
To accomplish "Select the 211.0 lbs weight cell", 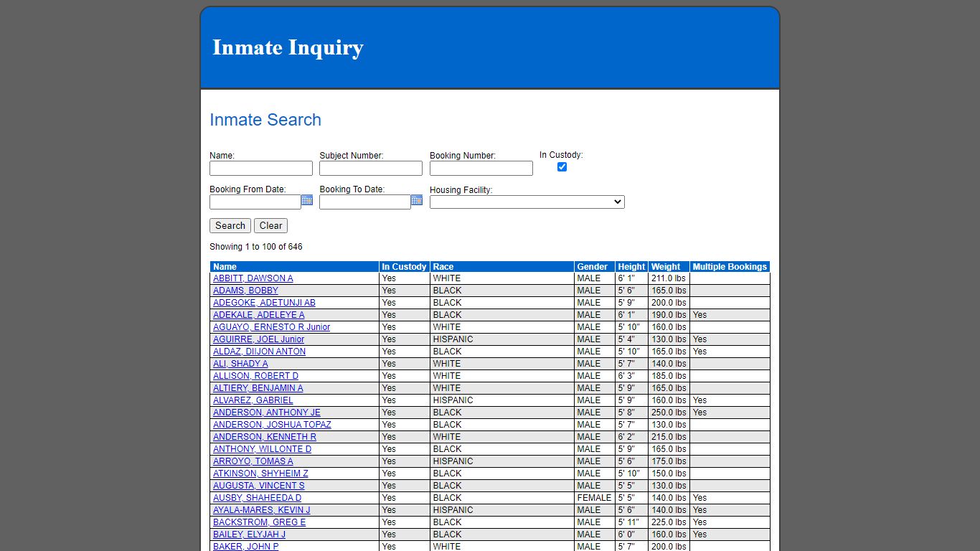I will pyautogui.click(x=669, y=278).
